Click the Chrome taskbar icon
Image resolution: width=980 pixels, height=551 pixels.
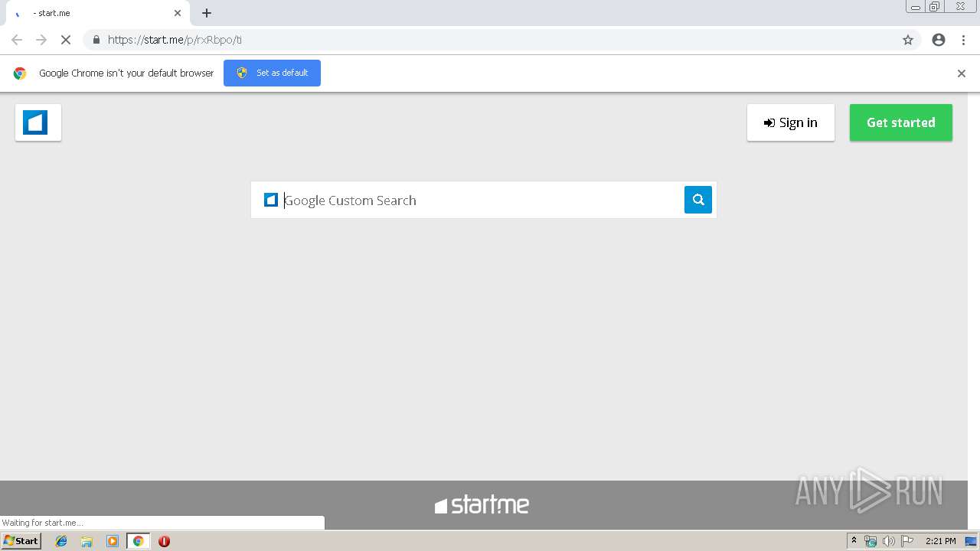click(138, 541)
